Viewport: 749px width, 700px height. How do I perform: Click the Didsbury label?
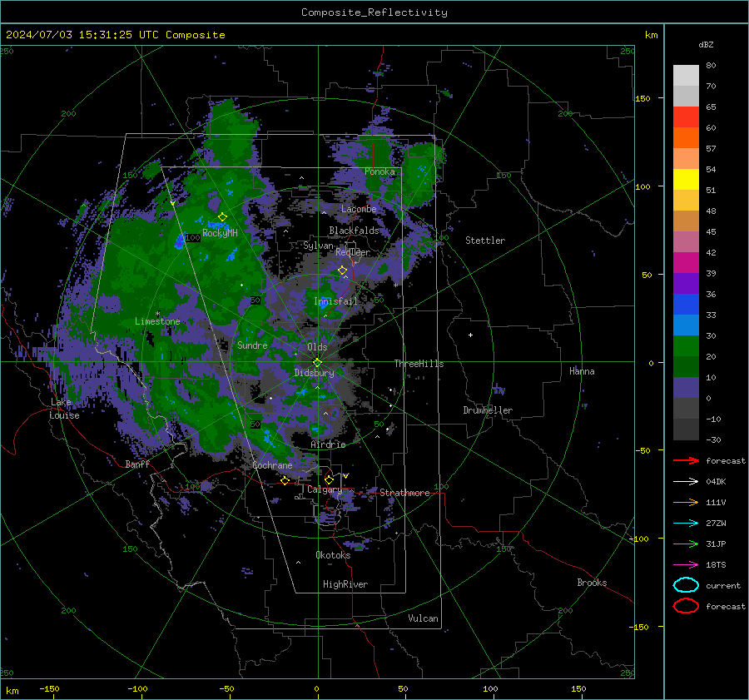(314, 373)
